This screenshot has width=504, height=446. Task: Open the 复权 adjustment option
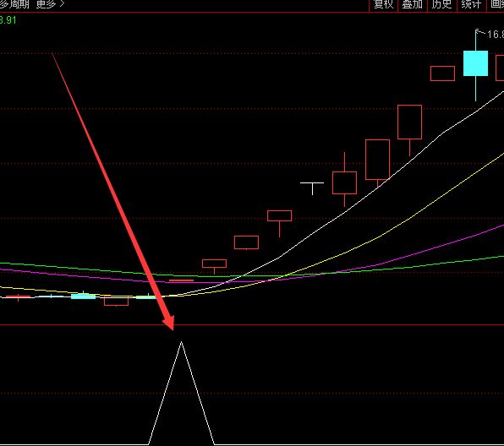click(383, 5)
